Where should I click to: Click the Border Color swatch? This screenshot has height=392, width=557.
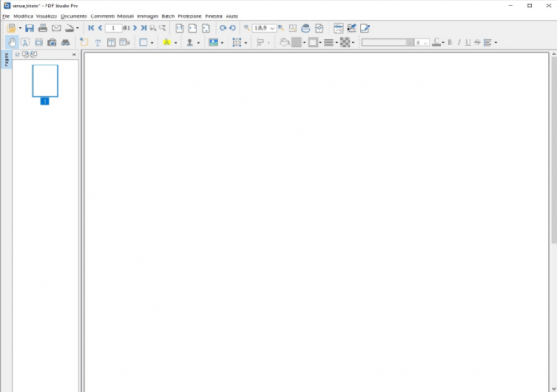pyautogui.click(x=313, y=43)
